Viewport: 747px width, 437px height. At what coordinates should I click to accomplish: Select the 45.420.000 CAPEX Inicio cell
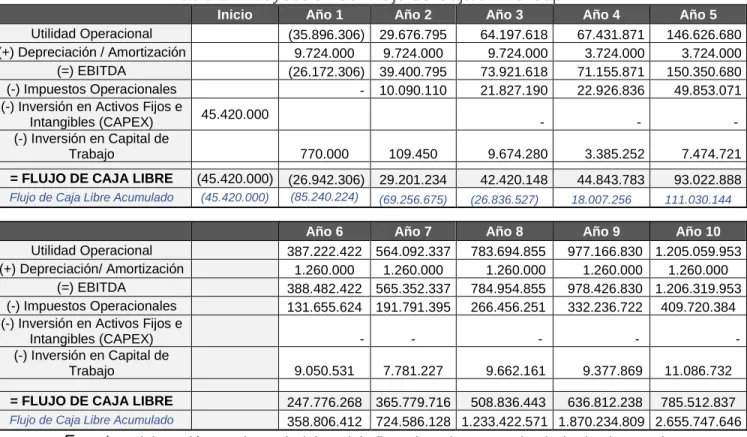pyautogui.click(x=235, y=114)
